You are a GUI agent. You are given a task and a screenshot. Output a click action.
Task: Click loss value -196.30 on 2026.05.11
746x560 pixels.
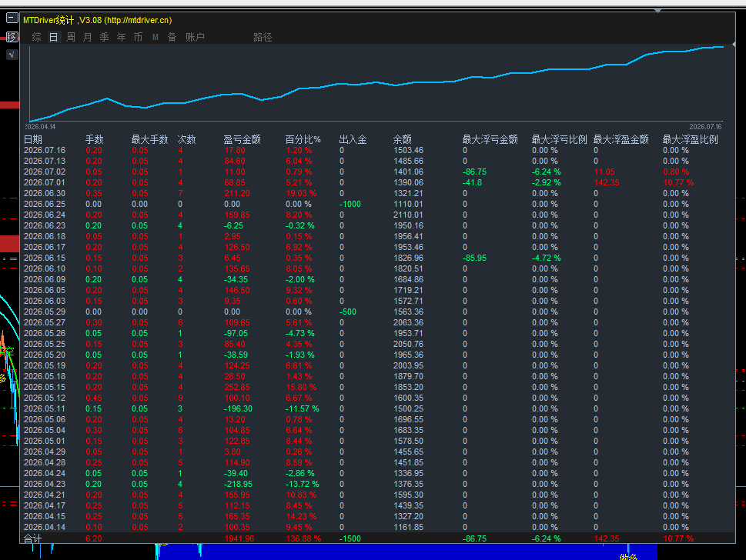coord(238,408)
